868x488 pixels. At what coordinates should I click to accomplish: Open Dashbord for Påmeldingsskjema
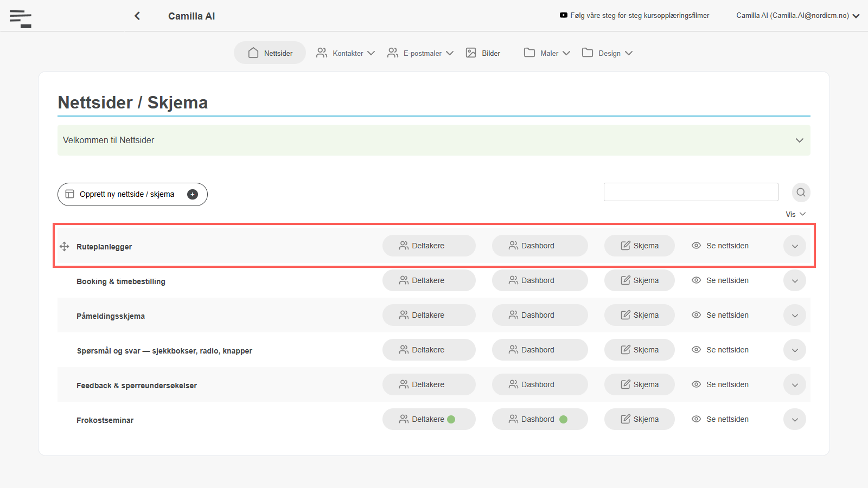point(540,315)
